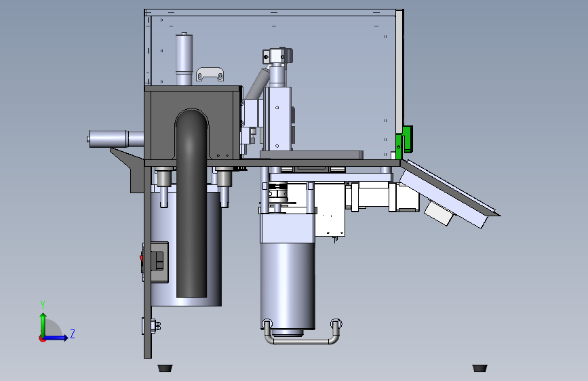Viewport: 588px width, 381px height.
Task: Select the horizontal cylinder protruding on left
Action: (116, 139)
